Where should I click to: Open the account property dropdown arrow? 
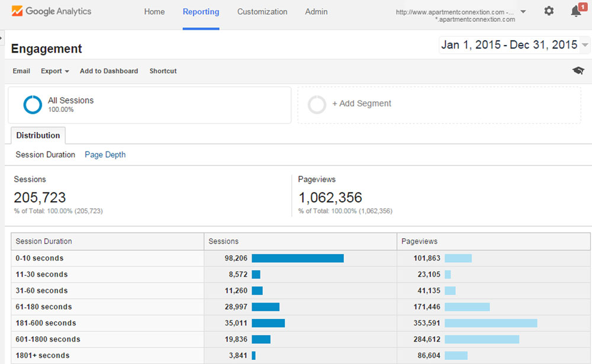(x=523, y=12)
